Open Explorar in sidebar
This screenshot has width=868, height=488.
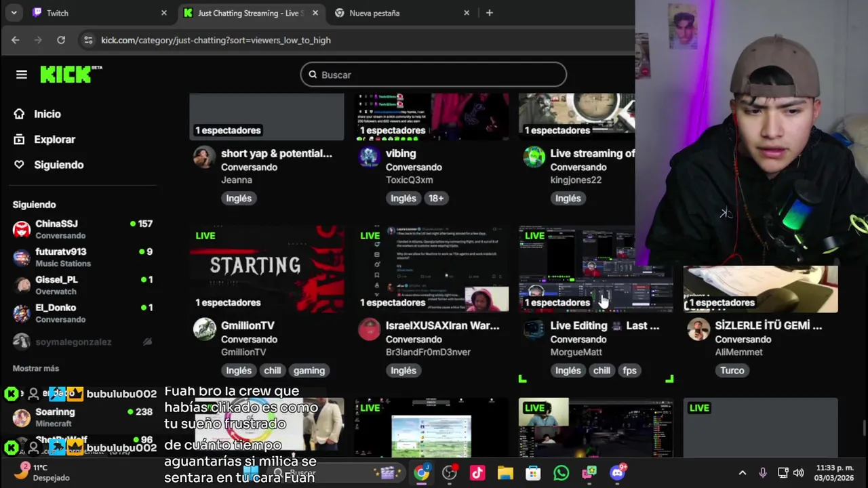click(x=54, y=139)
